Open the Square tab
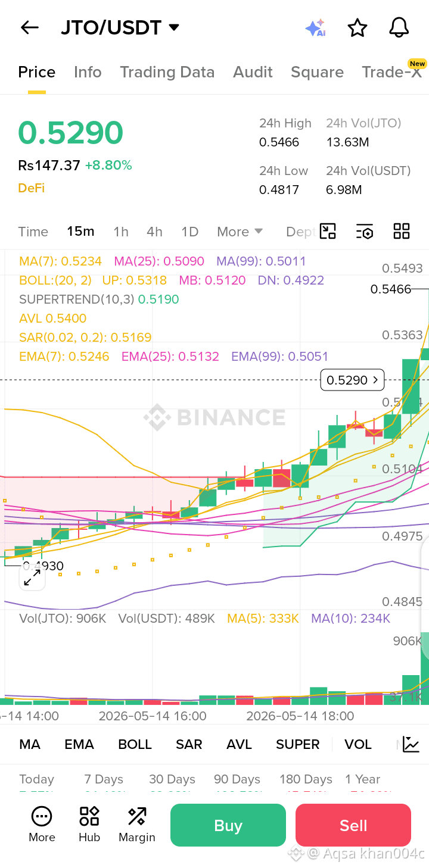The image size is (429, 868). (x=317, y=72)
